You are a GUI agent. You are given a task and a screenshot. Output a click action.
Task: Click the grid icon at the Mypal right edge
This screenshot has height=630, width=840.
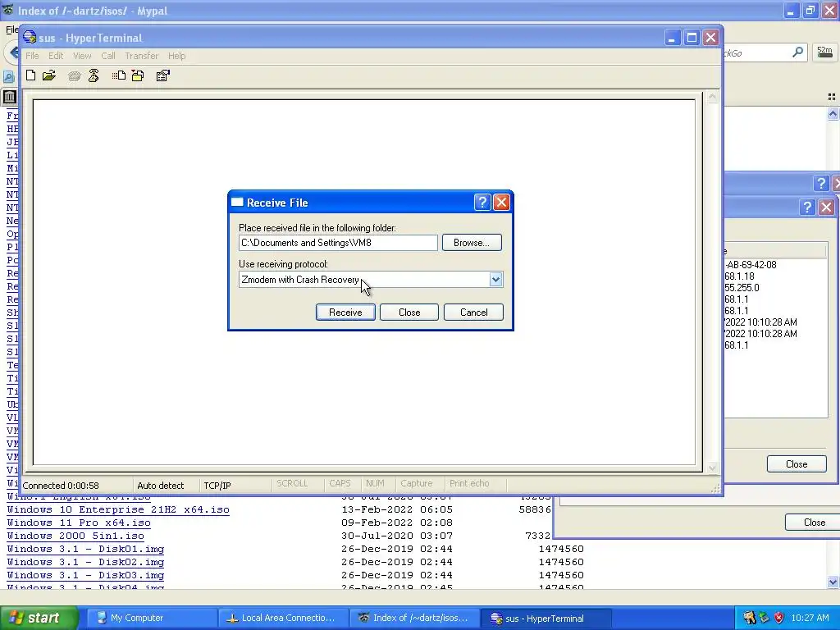tap(832, 97)
